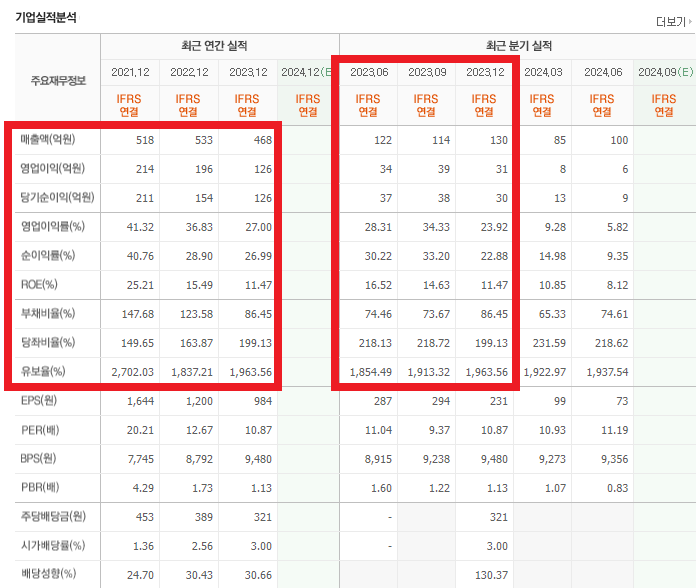
Task: Click the PER(배) row label
Action: tap(40, 430)
